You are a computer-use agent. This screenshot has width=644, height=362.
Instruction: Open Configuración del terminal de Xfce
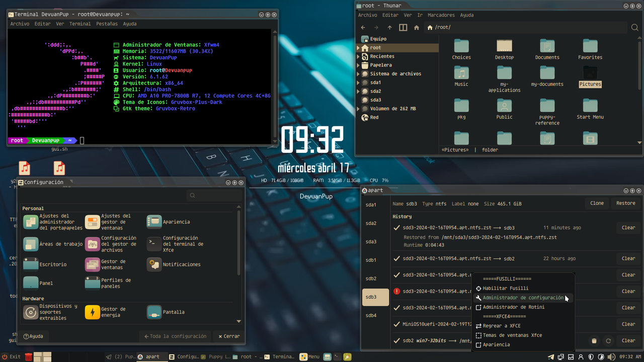tap(176, 244)
